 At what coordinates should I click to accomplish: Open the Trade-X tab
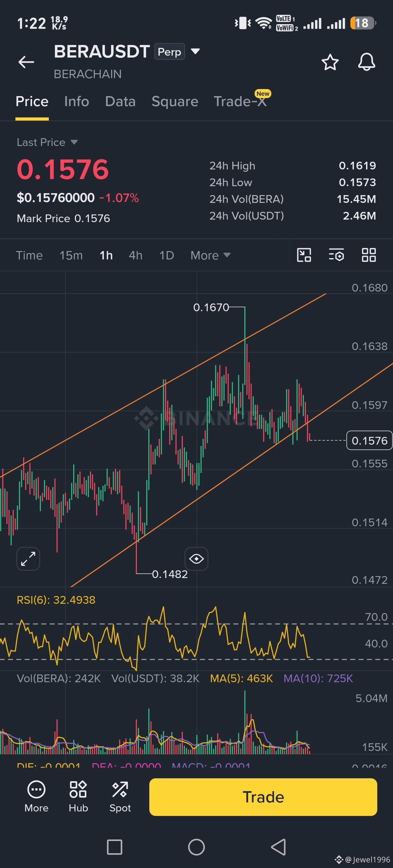click(240, 101)
